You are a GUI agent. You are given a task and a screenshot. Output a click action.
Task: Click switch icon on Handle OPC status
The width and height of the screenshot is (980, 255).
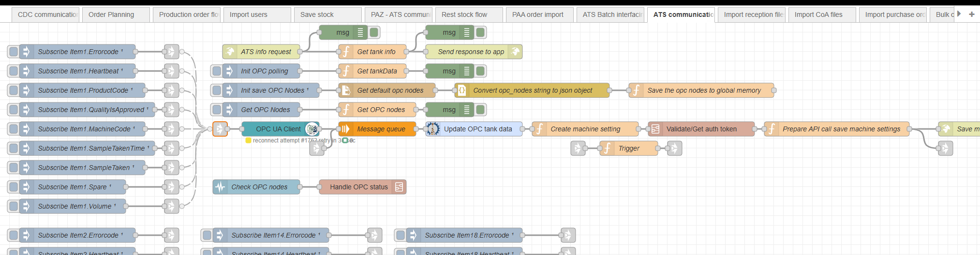399,187
